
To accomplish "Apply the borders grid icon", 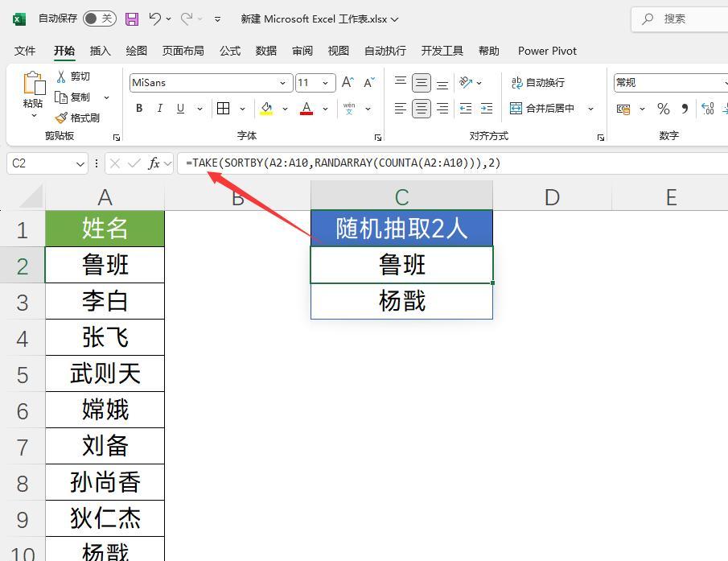I will point(224,108).
